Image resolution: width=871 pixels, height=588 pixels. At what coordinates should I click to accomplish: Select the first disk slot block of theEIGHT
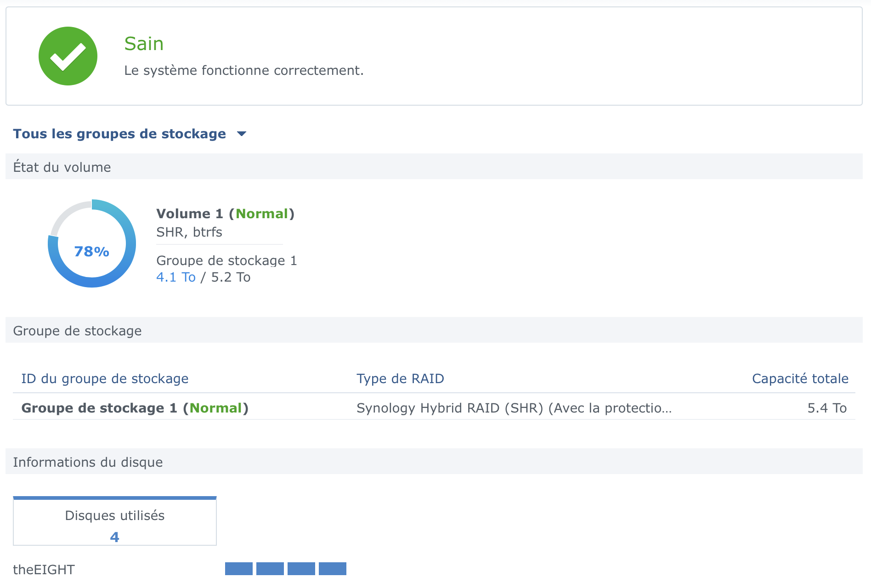click(239, 569)
